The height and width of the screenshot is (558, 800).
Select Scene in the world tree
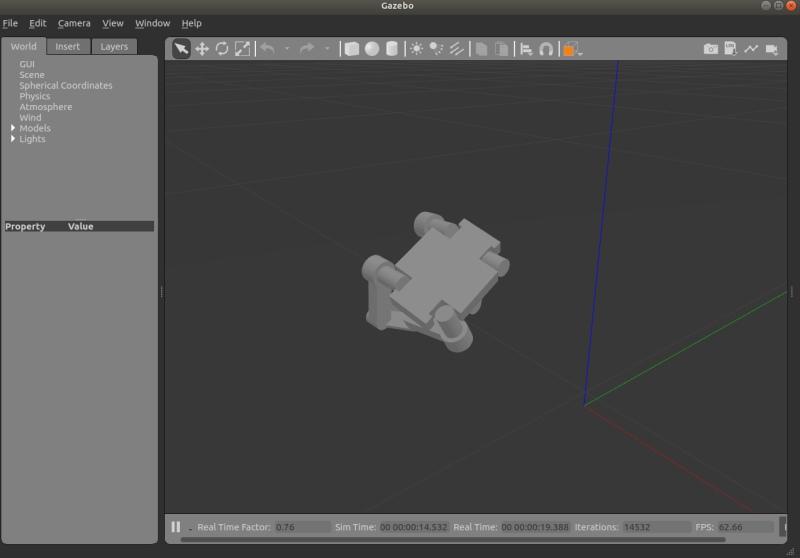click(x=32, y=75)
